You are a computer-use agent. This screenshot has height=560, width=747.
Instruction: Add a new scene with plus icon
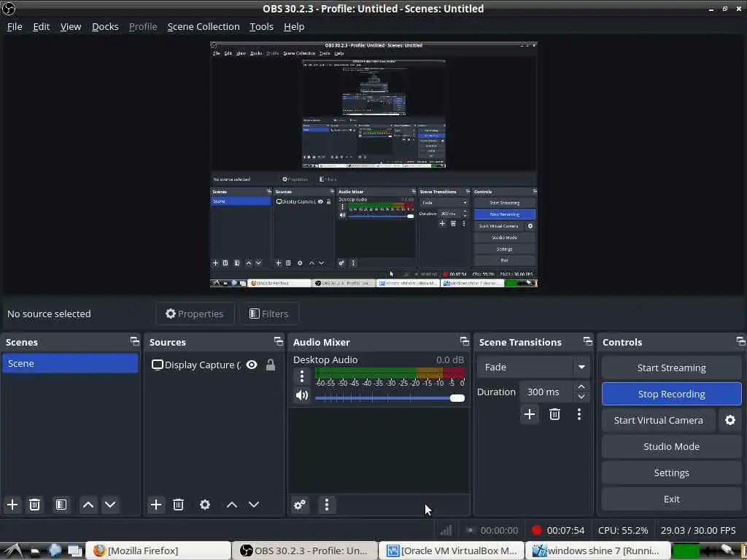tap(12, 505)
